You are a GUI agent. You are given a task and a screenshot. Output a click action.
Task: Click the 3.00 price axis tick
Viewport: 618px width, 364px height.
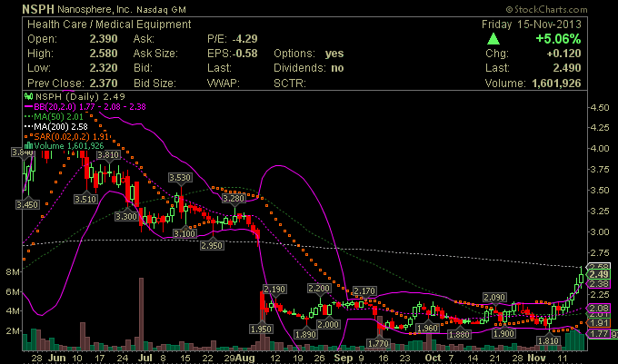[x=599, y=232]
